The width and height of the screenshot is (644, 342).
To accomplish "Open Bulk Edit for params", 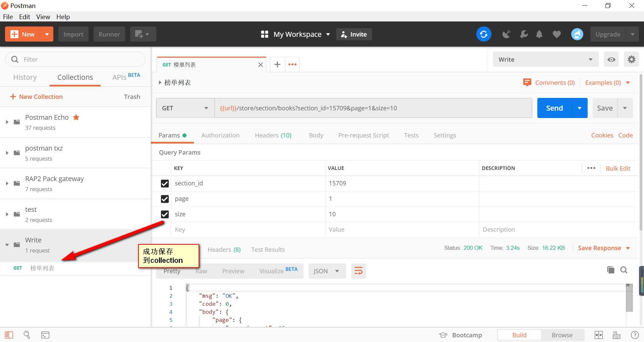I will click(618, 168).
